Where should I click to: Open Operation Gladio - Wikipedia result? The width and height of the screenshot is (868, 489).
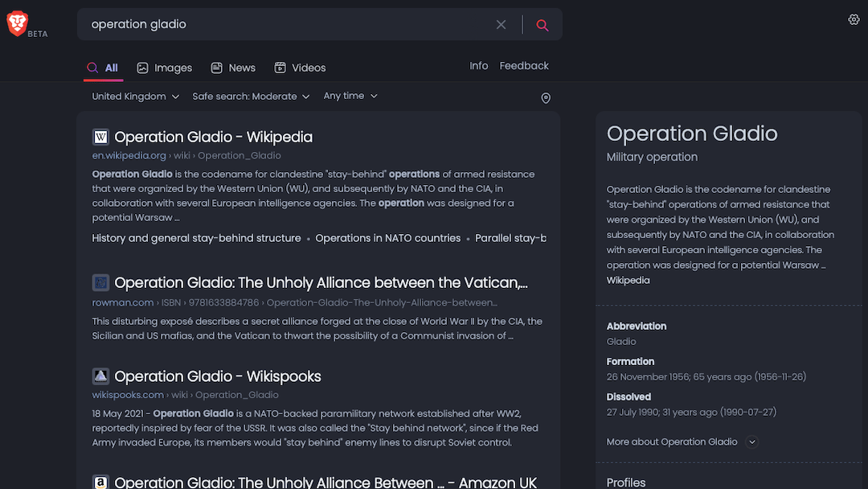(214, 137)
